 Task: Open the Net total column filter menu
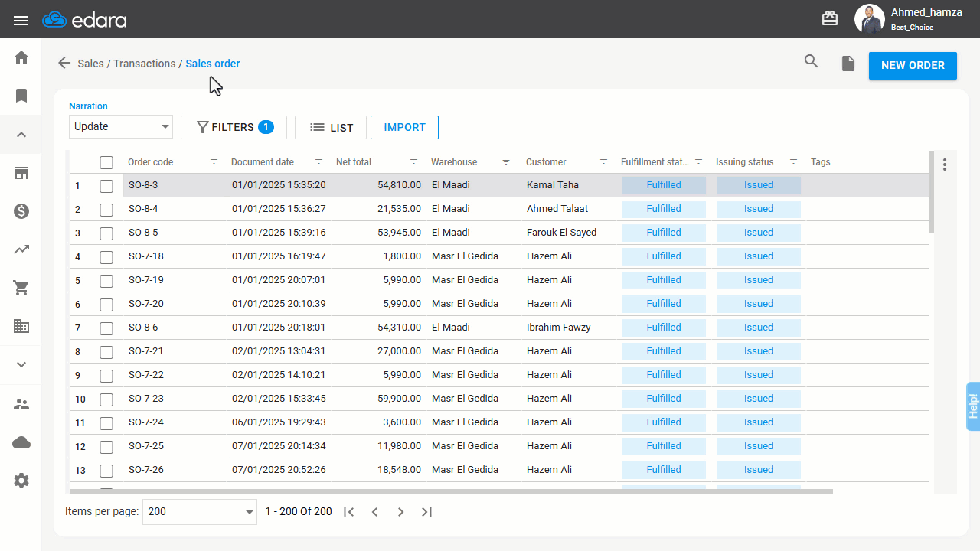[414, 161]
